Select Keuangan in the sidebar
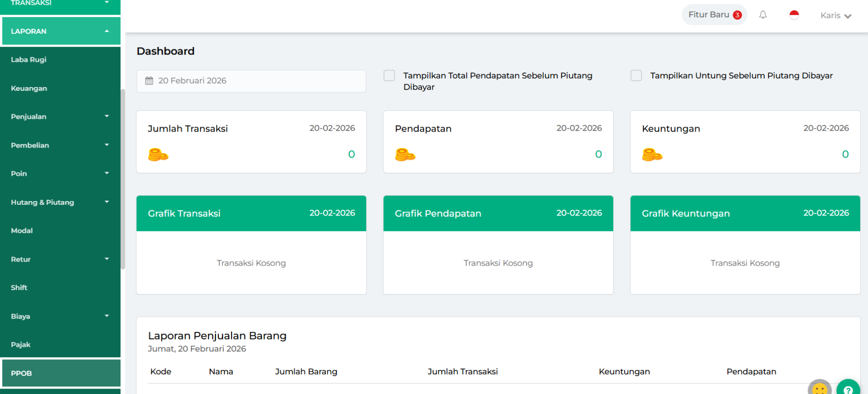Viewport: 868px width, 394px height. (x=29, y=88)
